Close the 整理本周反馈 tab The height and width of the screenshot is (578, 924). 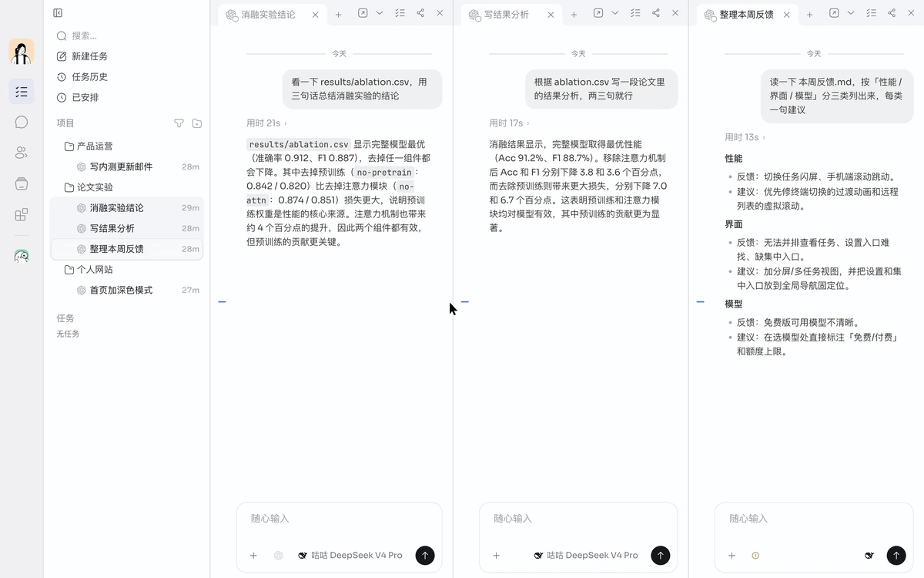[x=787, y=15]
